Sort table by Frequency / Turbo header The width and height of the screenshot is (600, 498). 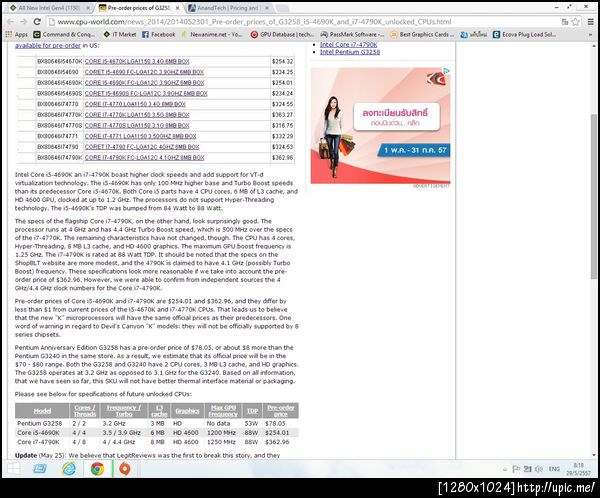[x=124, y=411]
